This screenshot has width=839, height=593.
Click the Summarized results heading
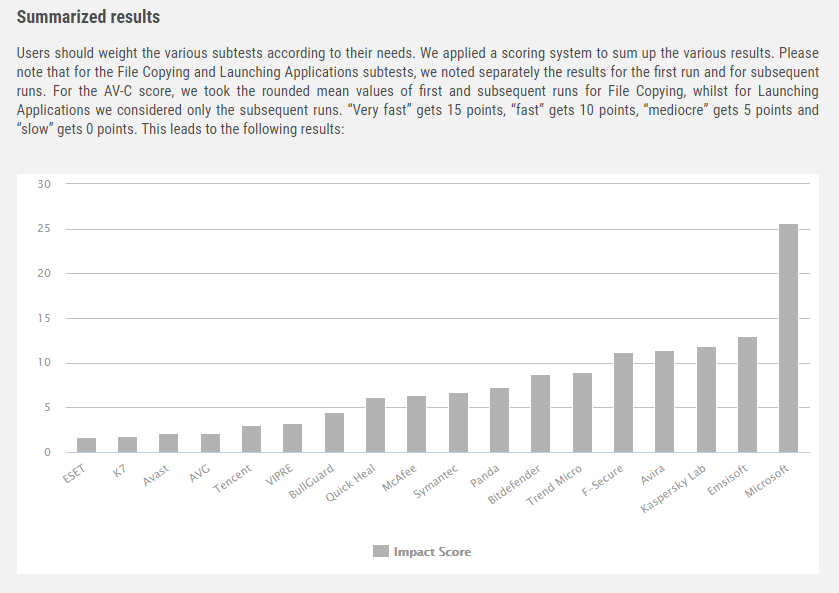[x=88, y=18]
